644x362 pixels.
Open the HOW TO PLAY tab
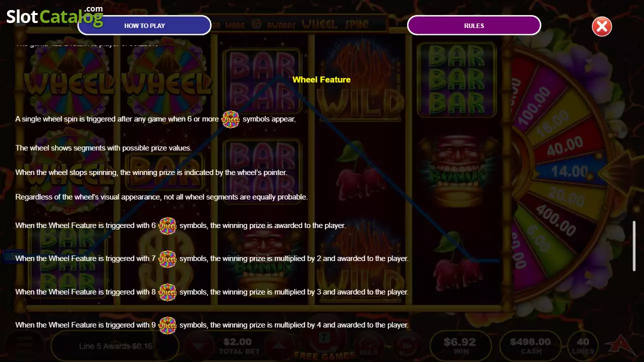(x=145, y=25)
